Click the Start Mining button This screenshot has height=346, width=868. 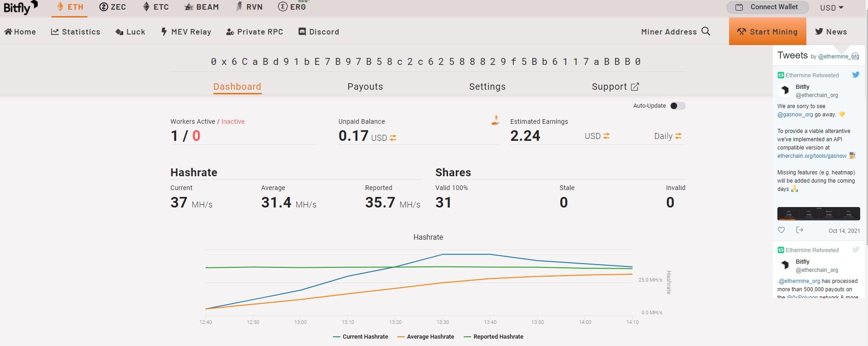pos(768,31)
